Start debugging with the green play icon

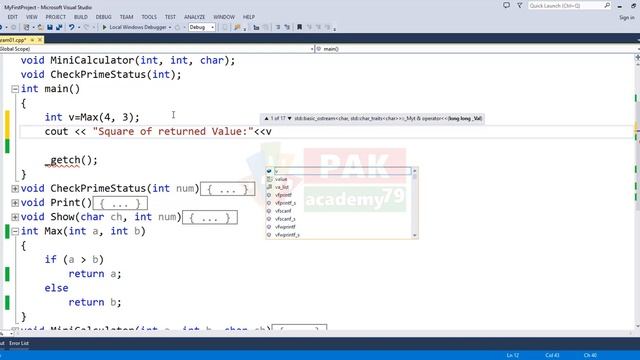pos(104,27)
